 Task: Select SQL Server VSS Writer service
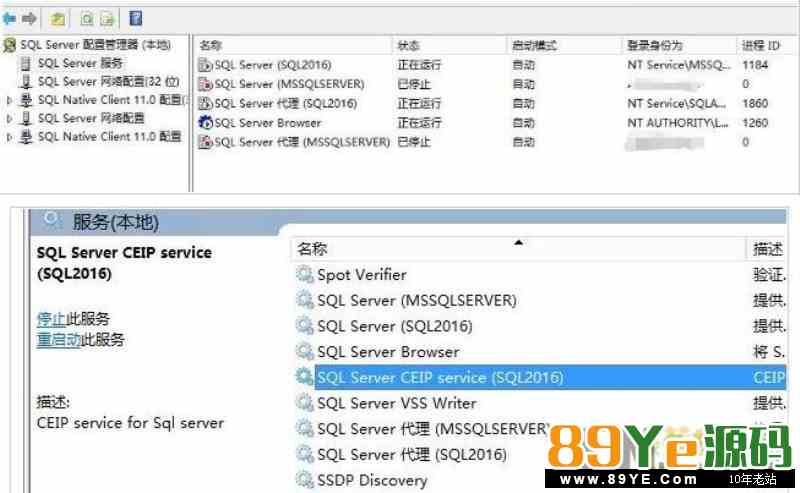397,403
